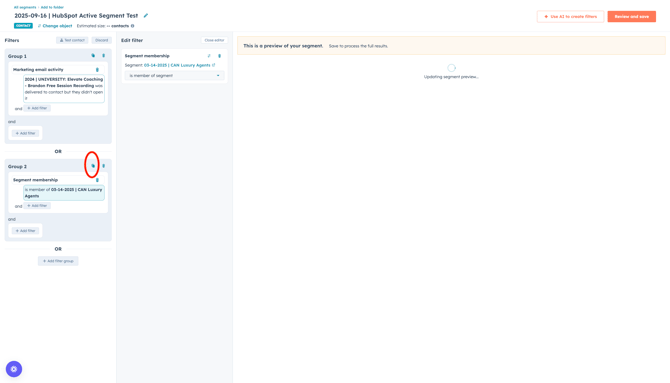The width and height of the screenshot is (670, 383).
Task: Open the purple help assistant bubble
Action: coord(14,369)
